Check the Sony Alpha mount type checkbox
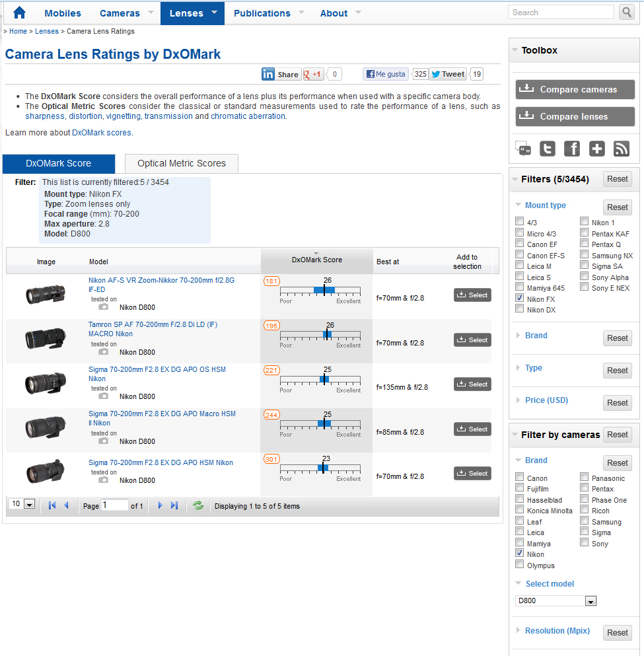The image size is (644, 656). (x=584, y=276)
